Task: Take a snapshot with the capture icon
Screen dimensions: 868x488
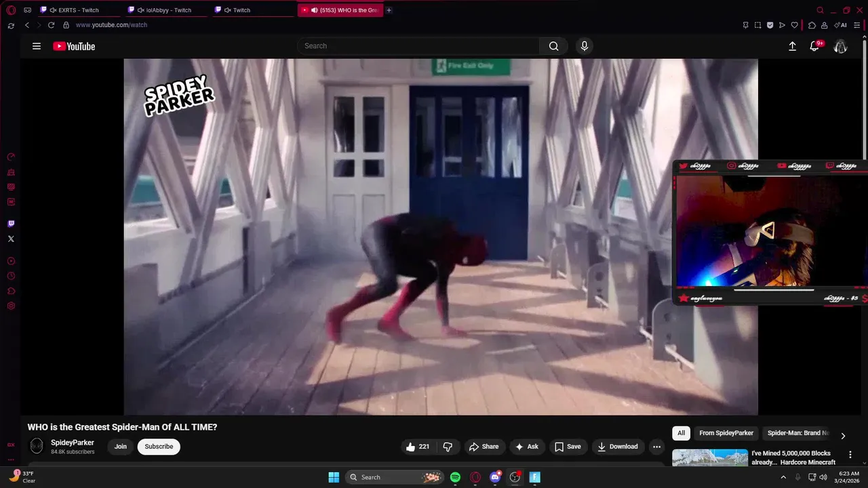Action: (757, 25)
